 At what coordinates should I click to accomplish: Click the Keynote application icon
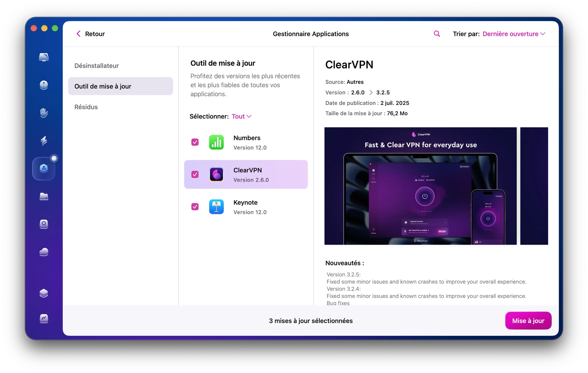[x=216, y=207]
